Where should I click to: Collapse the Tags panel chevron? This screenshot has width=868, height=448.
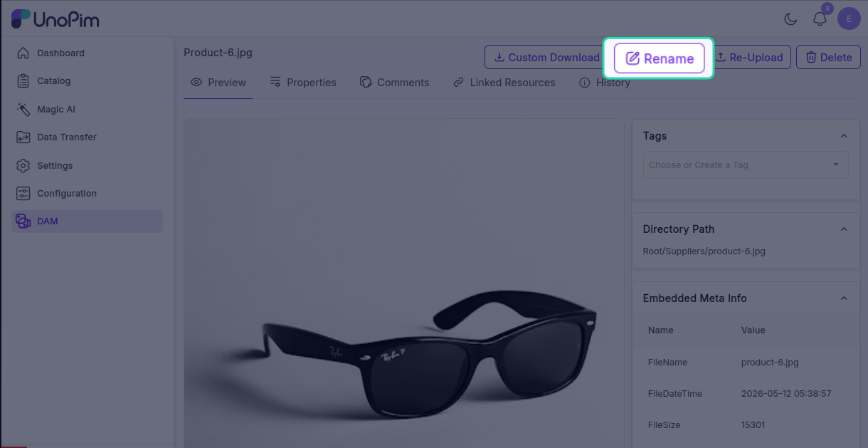pos(844,136)
